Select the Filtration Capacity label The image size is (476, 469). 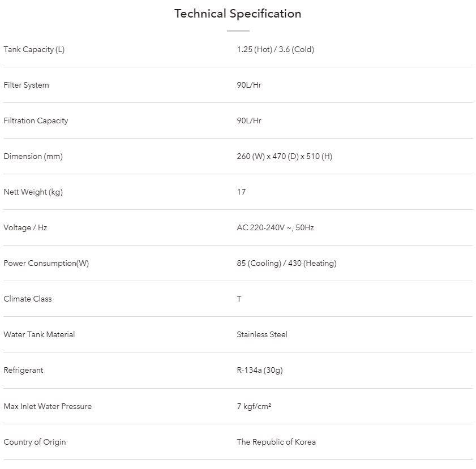36,121
